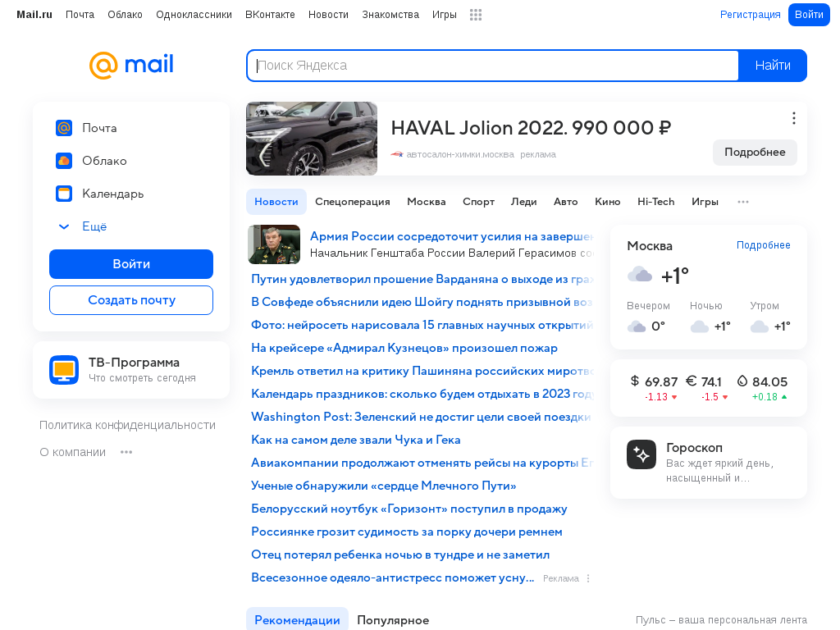
Task: Switch to the Спецоперация tab
Action: [353, 202]
